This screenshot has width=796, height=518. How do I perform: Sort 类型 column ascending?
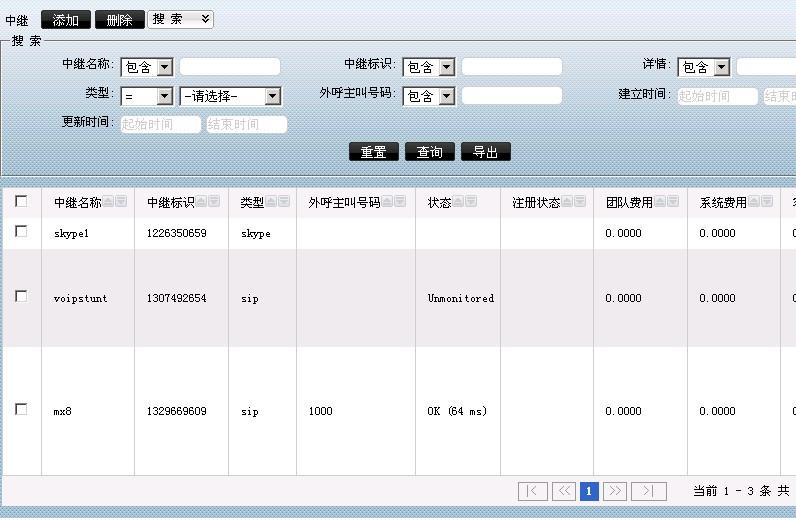point(271,202)
